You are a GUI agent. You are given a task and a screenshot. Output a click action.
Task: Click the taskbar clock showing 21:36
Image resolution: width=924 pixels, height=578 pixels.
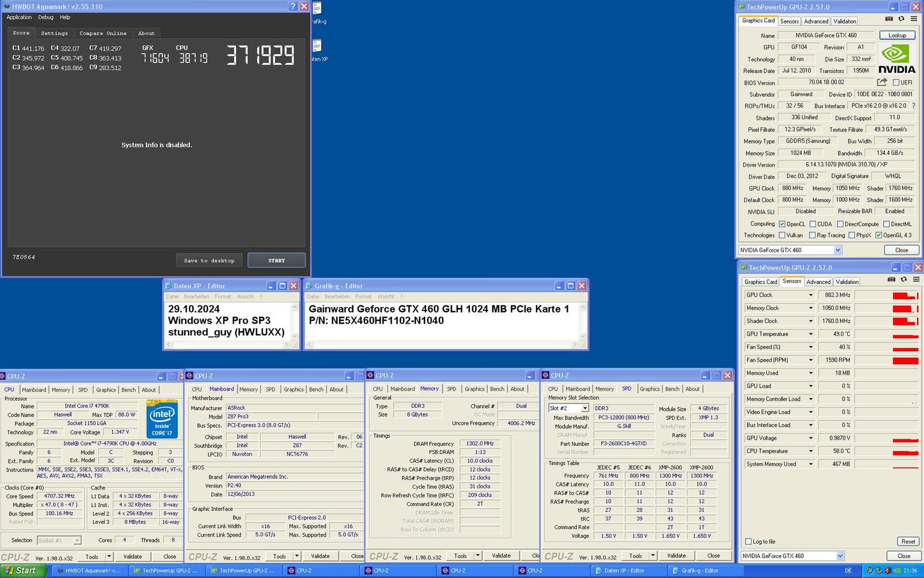point(911,571)
